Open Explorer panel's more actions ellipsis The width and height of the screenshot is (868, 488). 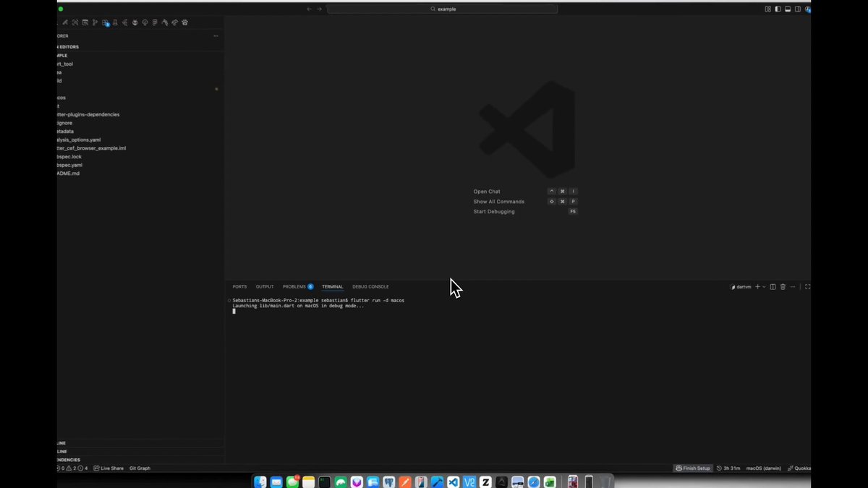[216, 35]
